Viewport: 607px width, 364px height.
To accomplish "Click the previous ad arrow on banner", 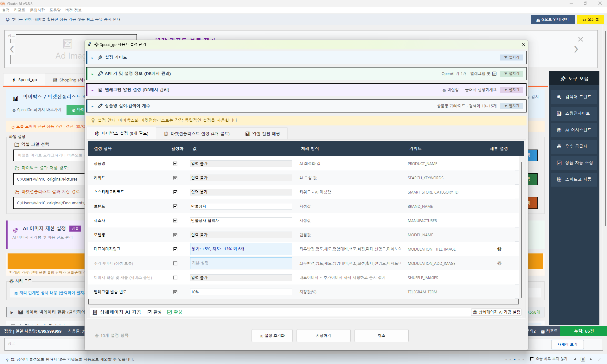I will coord(12,49).
